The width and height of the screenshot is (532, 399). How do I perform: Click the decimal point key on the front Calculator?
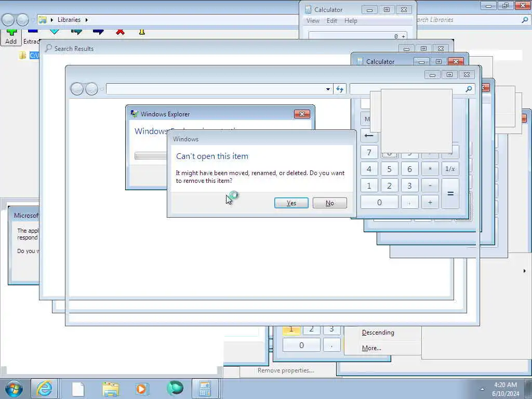click(x=409, y=202)
